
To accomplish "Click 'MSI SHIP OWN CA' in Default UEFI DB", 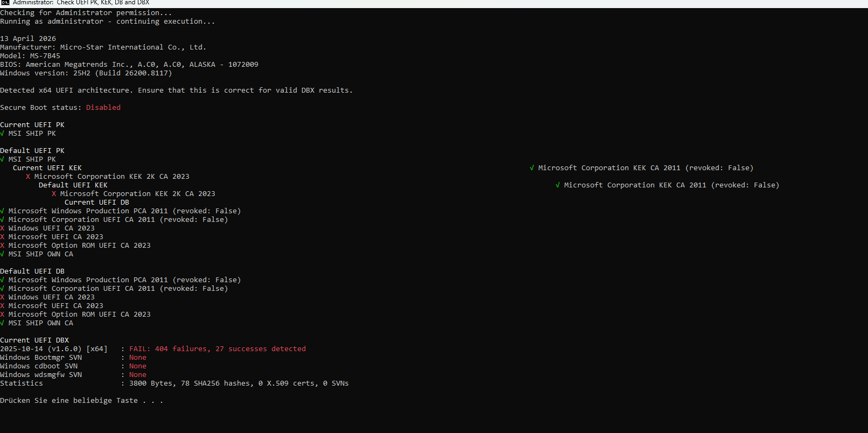I will (x=41, y=323).
